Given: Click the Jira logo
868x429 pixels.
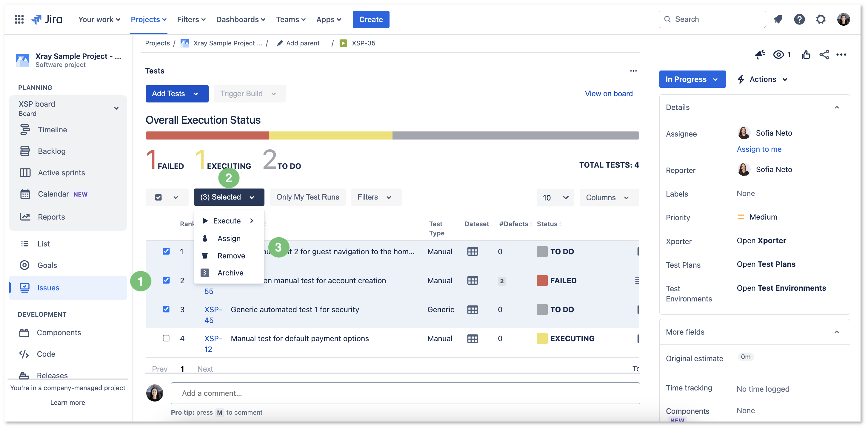Looking at the screenshot, I should [x=47, y=19].
